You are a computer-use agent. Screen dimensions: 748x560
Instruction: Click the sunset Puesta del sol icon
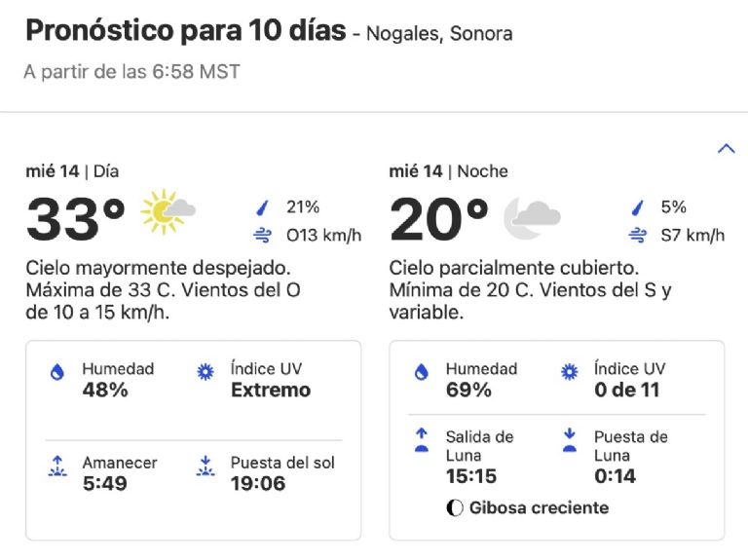pyautogui.click(x=205, y=466)
